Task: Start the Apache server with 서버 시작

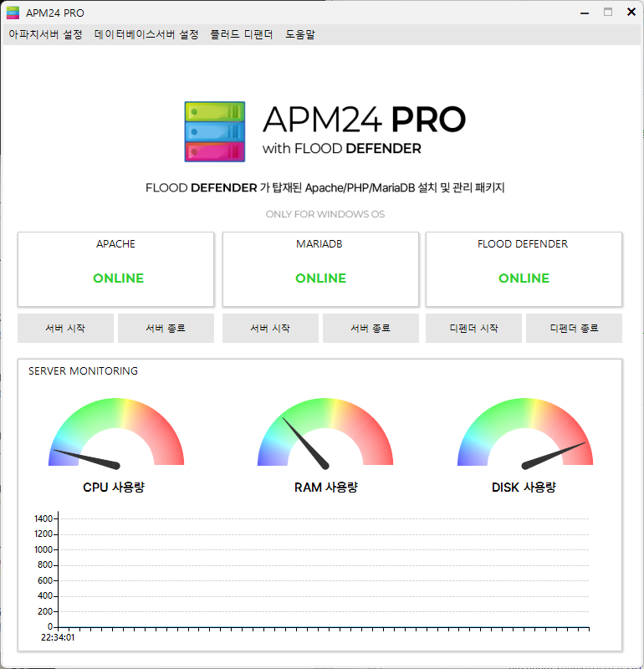Action: click(x=65, y=328)
